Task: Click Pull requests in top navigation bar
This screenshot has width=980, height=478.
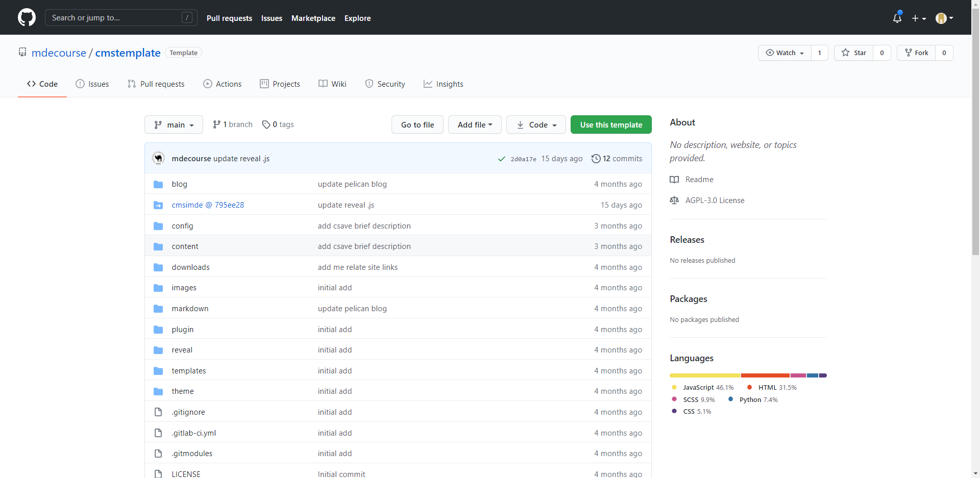Action: [229, 18]
